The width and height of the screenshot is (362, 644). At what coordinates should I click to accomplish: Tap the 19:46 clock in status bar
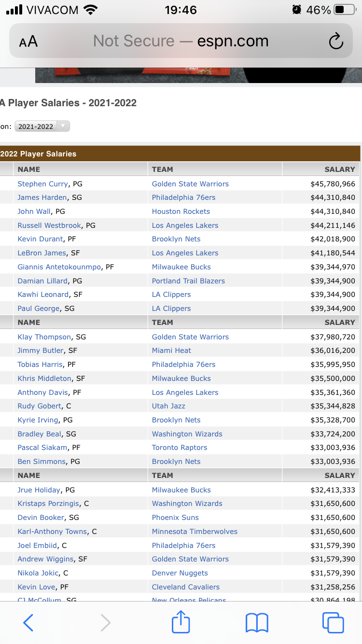[x=181, y=10]
